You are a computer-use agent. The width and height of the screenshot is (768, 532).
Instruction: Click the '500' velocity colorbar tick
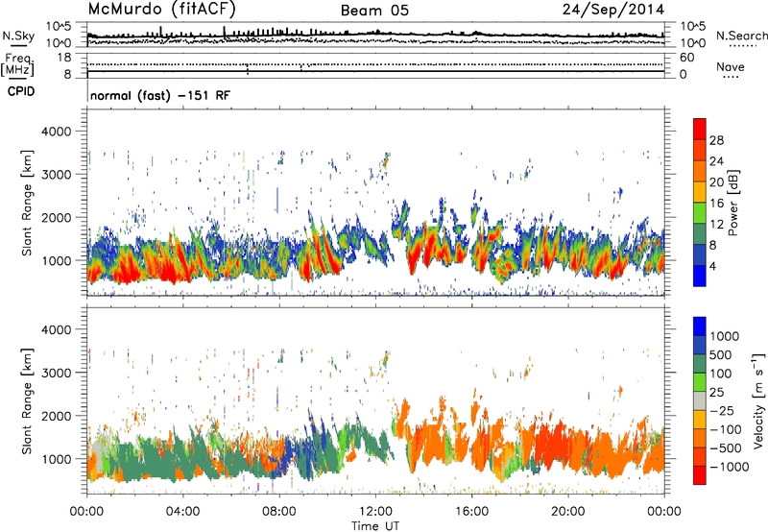click(x=721, y=354)
